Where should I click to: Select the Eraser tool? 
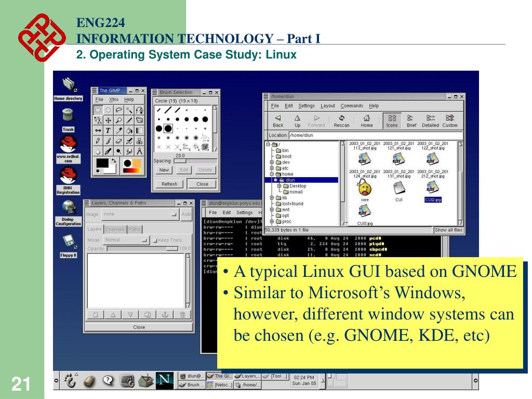point(119,141)
